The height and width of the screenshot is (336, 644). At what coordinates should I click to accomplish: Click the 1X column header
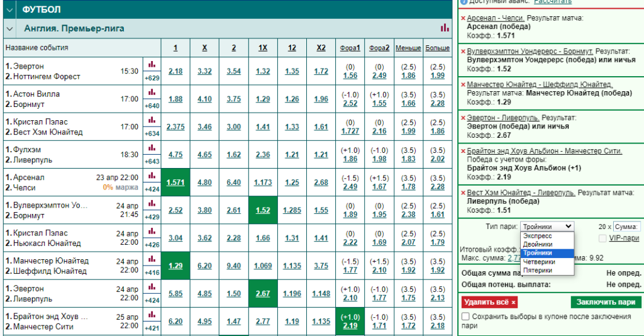pyautogui.click(x=263, y=48)
